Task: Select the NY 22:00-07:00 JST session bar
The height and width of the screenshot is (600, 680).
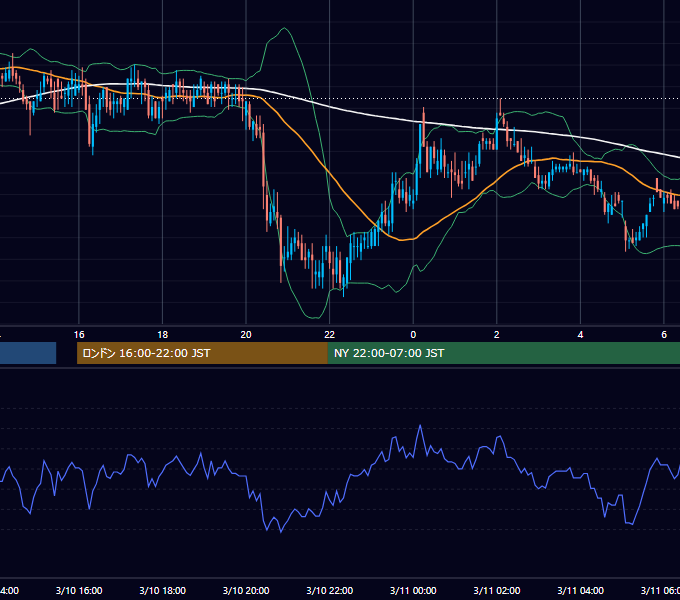Action: click(503, 353)
